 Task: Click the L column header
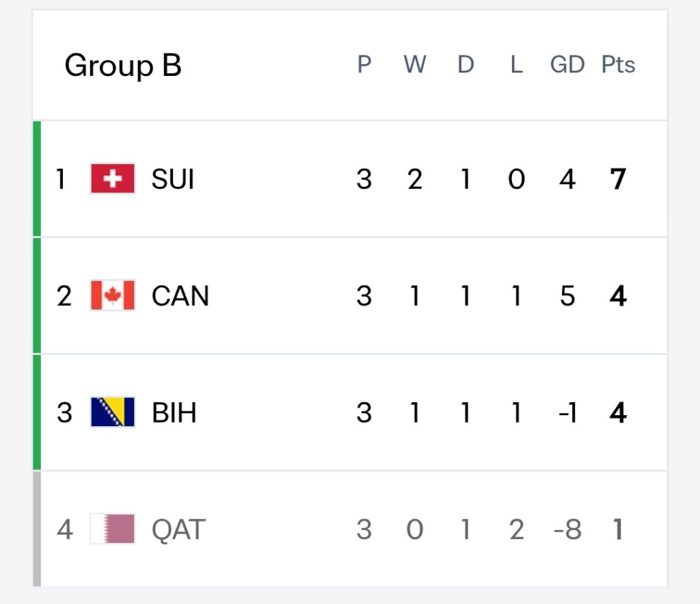point(517,64)
